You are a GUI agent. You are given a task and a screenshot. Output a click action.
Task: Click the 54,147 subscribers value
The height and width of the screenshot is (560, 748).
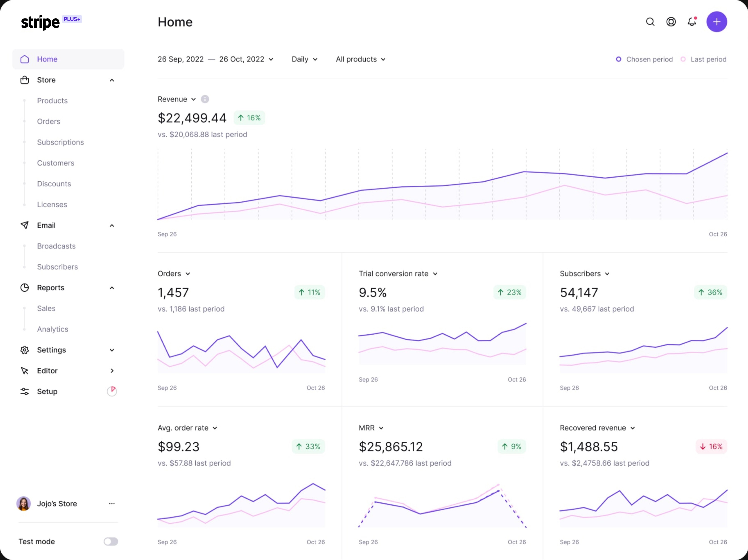579,292
